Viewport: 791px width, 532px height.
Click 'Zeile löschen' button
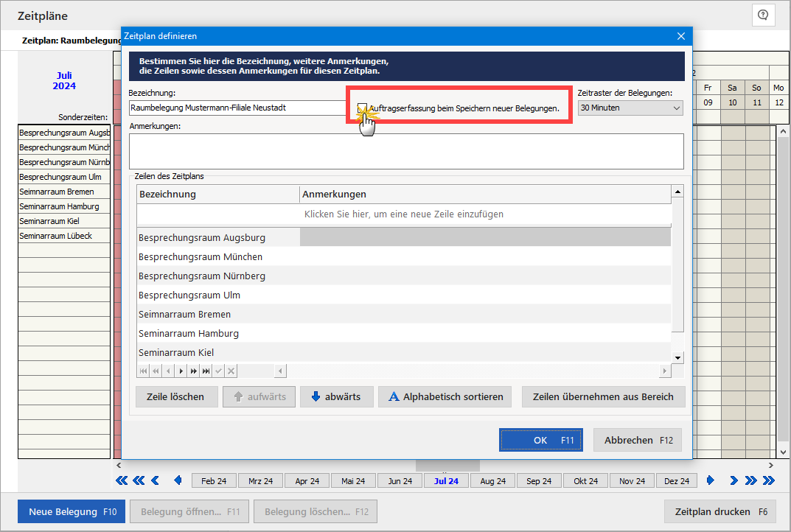175,396
